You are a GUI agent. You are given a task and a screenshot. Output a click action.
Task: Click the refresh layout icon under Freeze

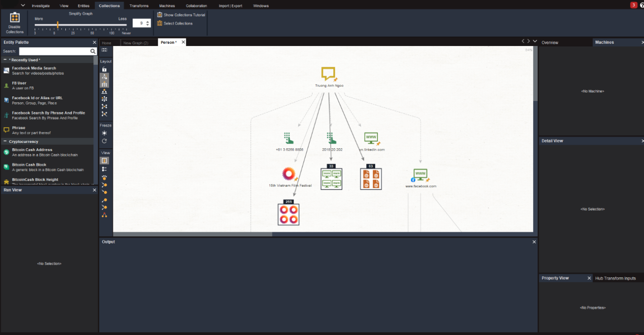click(104, 141)
